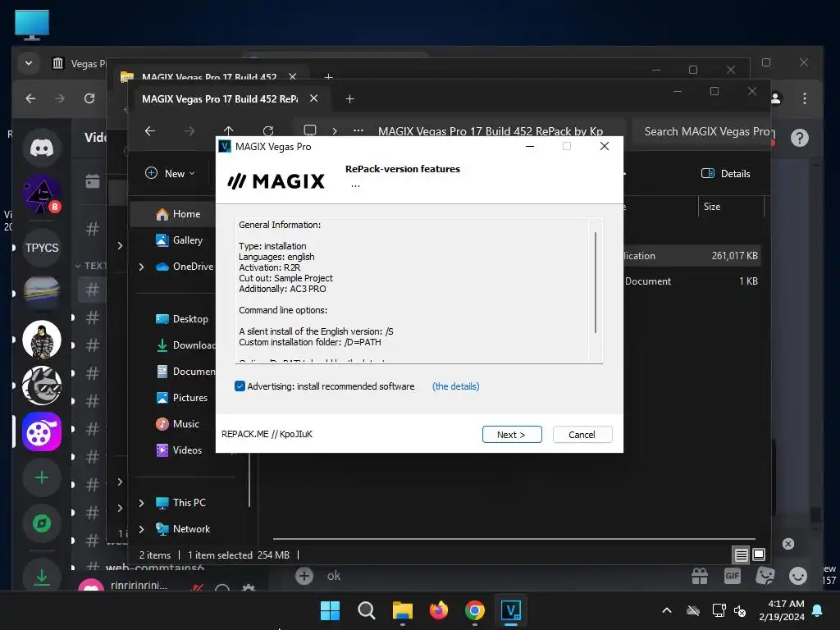Click the MAGIX logo in the installer
Viewport: 840px width, 630px height.
tap(276, 181)
